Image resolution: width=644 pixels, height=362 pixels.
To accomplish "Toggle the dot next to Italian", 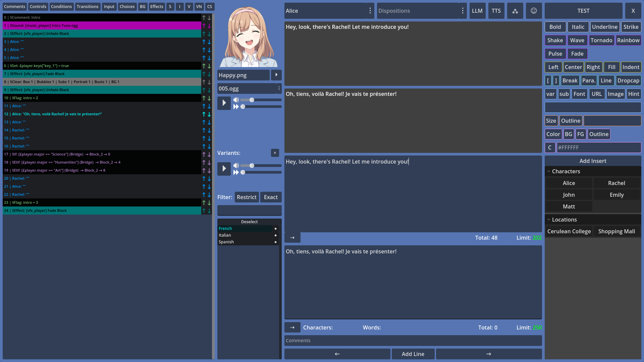I will (x=275, y=235).
